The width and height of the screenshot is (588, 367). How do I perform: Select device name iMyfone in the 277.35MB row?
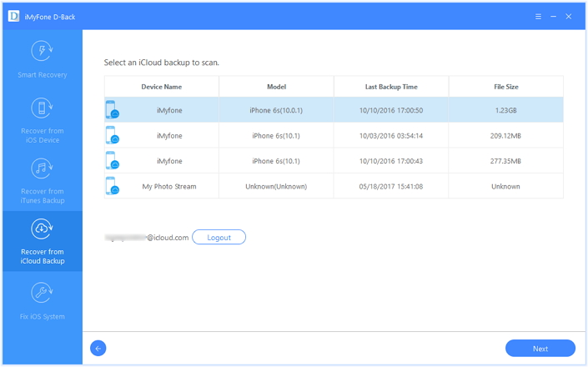[x=169, y=161]
